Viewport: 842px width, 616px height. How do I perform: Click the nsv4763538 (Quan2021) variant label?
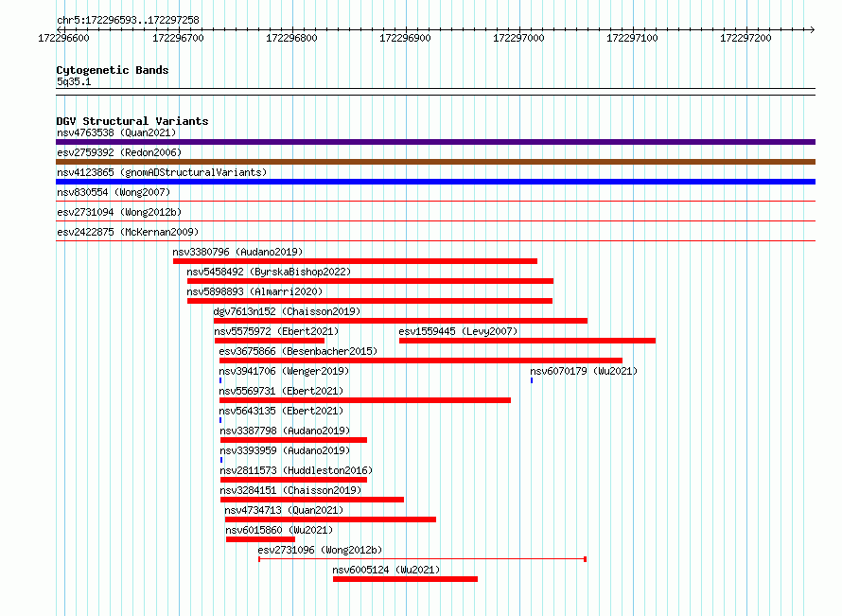pos(116,132)
